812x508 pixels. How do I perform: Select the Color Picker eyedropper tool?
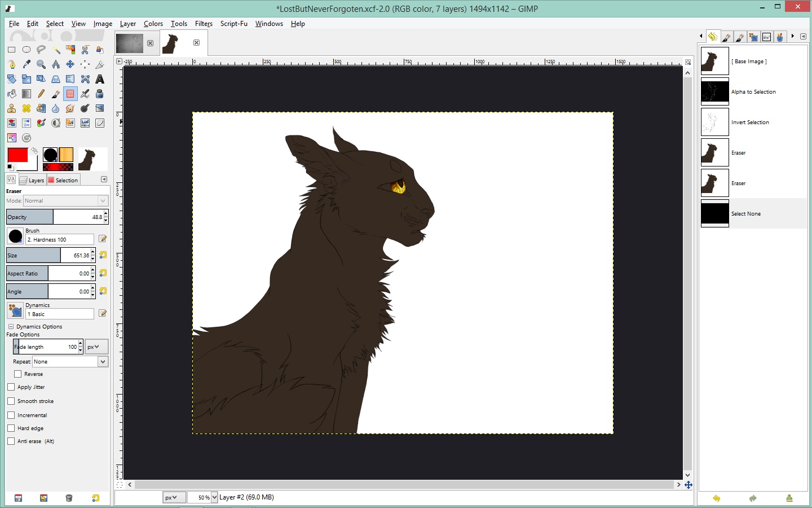click(x=27, y=64)
